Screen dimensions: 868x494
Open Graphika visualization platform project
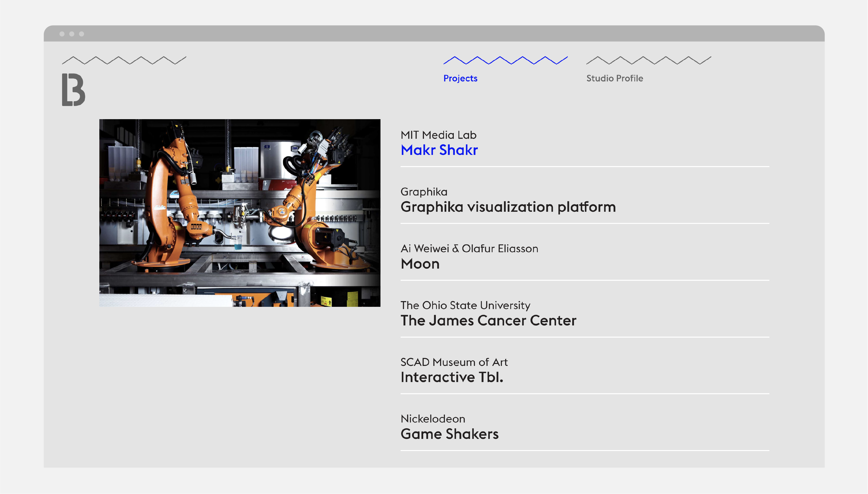508,207
